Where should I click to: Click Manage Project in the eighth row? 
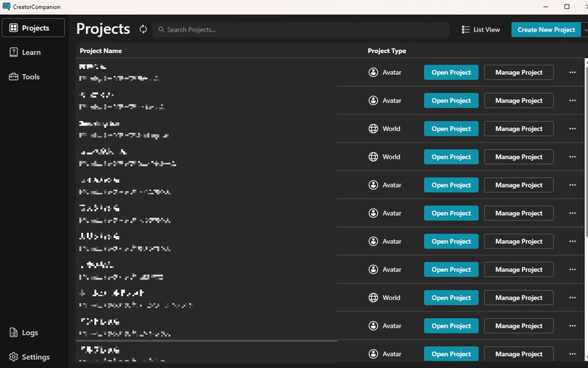pos(519,270)
